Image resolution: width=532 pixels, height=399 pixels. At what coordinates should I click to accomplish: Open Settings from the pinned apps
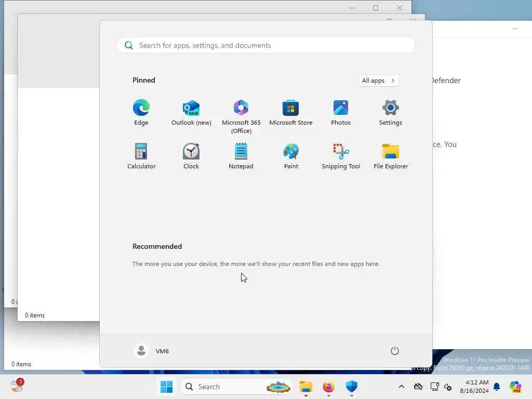tap(391, 113)
